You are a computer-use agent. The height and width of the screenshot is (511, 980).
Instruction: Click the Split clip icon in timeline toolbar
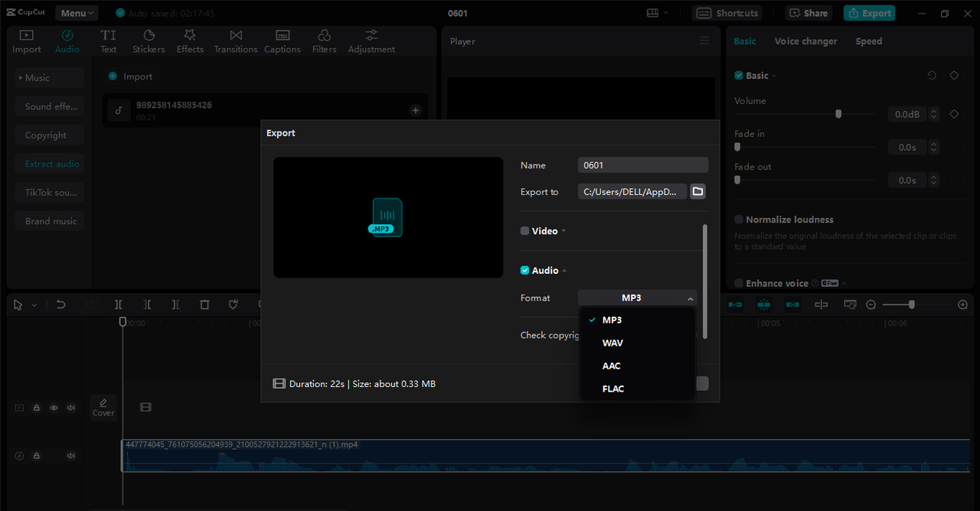point(119,304)
